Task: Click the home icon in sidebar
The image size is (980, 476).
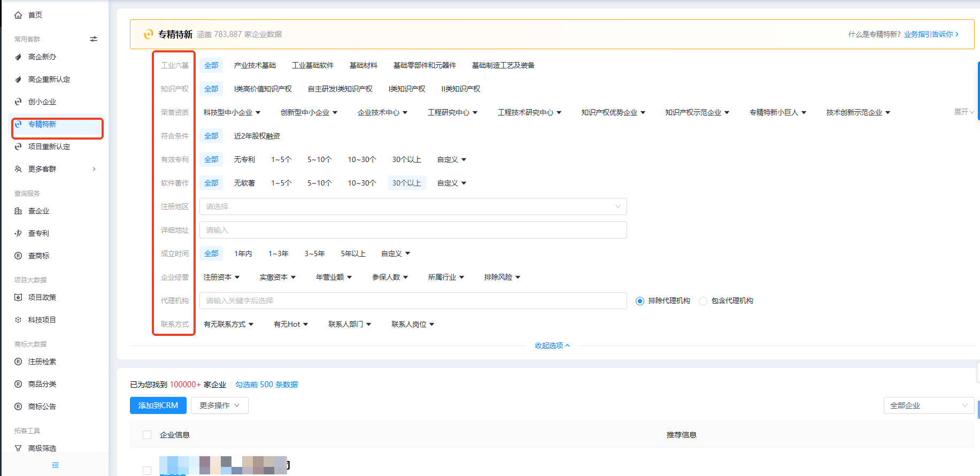Action: coord(18,15)
